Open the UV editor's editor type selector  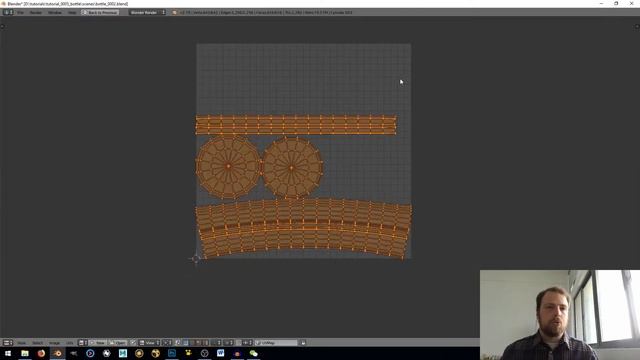coord(7,343)
